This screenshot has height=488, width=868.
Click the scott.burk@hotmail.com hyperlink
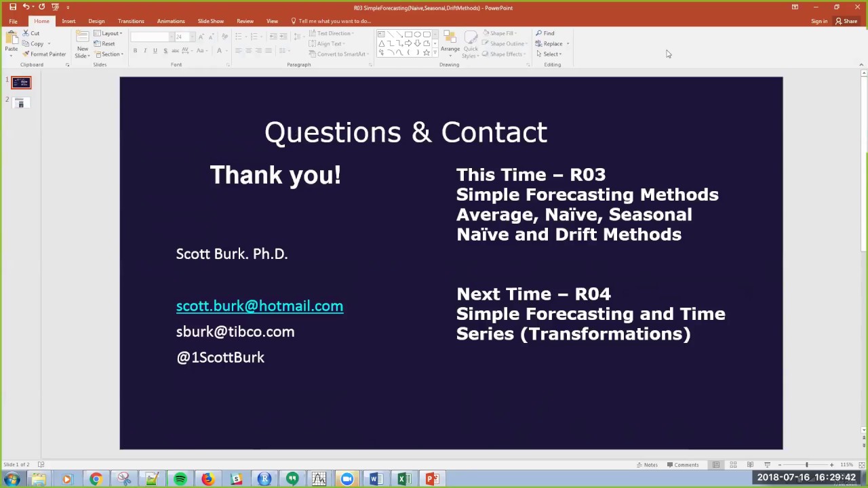click(x=260, y=306)
